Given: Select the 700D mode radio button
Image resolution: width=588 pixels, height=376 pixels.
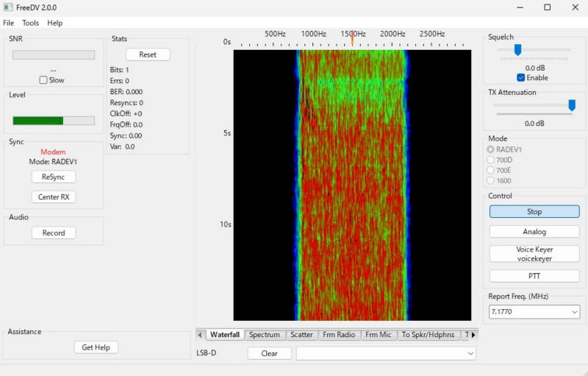Looking at the screenshot, I should [491, 160].
